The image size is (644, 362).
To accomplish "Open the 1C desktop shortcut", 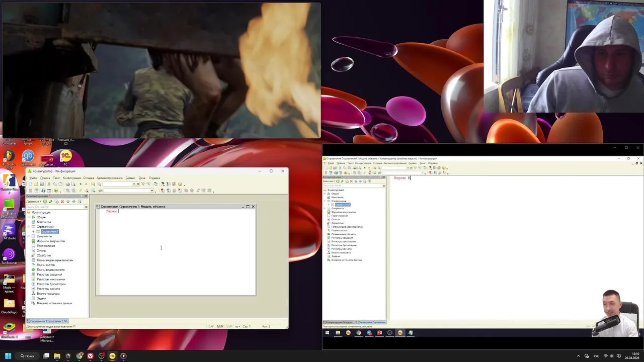I will [x=65, y=157].
